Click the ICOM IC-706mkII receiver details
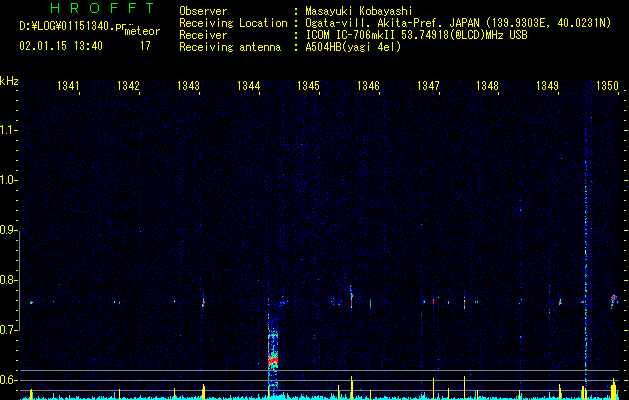This screenshot has height=400, width=629. pyautogui.click(x=416, y=35)
